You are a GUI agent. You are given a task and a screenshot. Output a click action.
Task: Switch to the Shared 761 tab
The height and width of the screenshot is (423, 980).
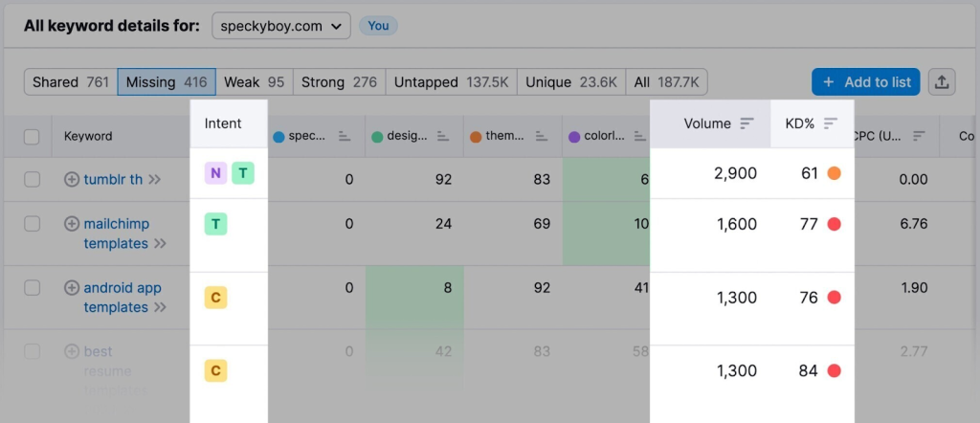[x=71, y=82]
